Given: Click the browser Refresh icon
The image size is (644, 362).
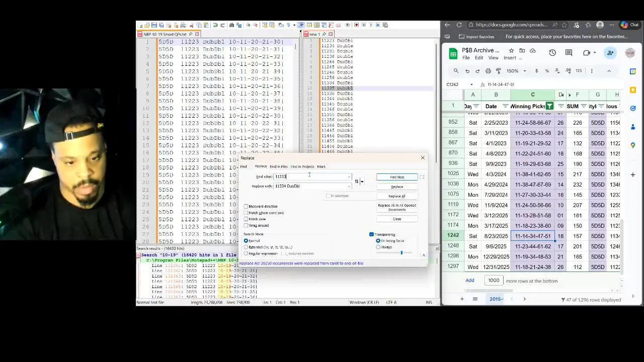Looking at the screenshot, I should pyautogui.click(x=459, y=25).
